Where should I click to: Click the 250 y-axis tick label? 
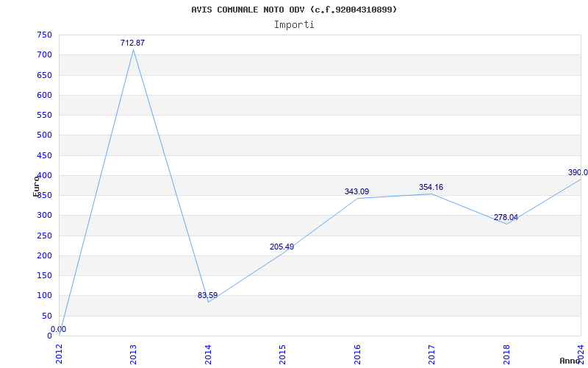pos(44,236)
